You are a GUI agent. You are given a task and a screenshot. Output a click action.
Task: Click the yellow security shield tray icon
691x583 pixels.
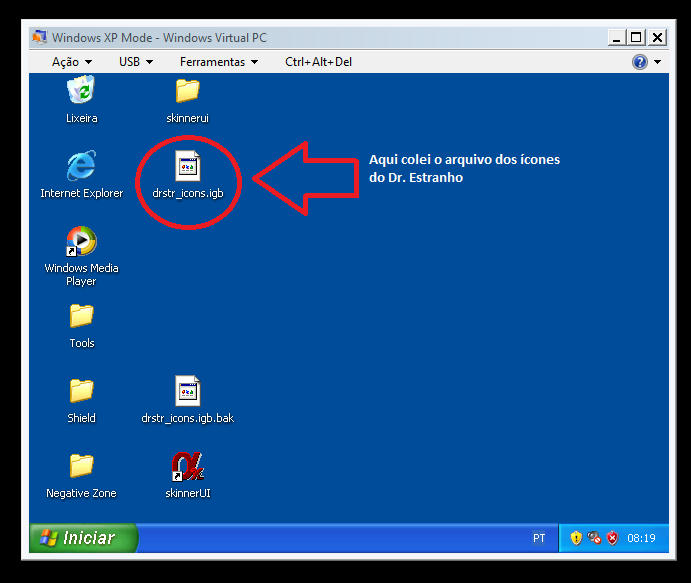[x=576, y=538]
